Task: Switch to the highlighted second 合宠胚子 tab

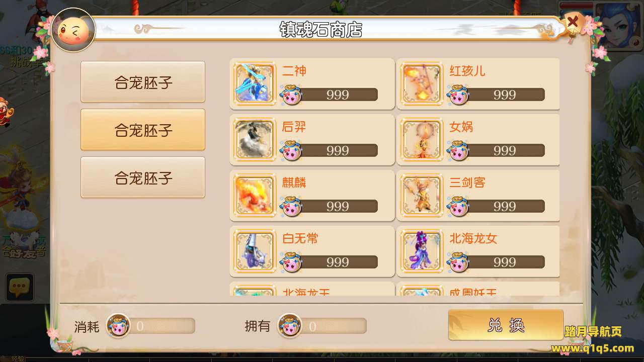Action: pyautogui.click(x=143, y=130)
